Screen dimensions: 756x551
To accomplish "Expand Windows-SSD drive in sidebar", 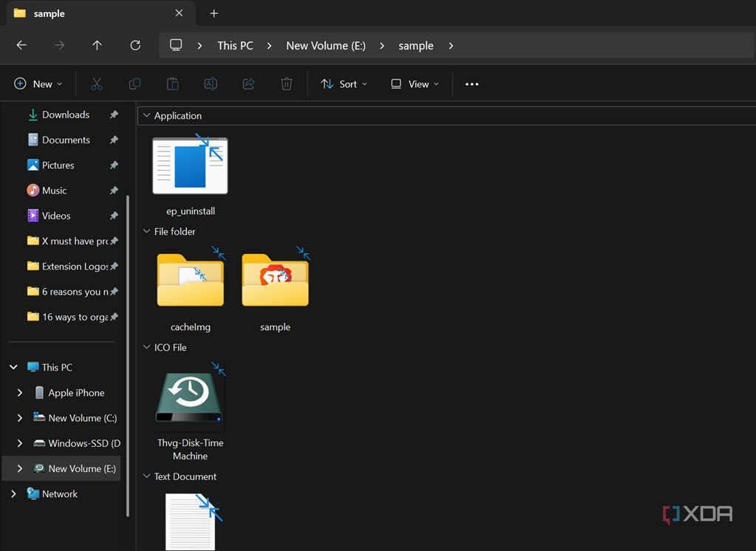I will click(x=20, y=443).
